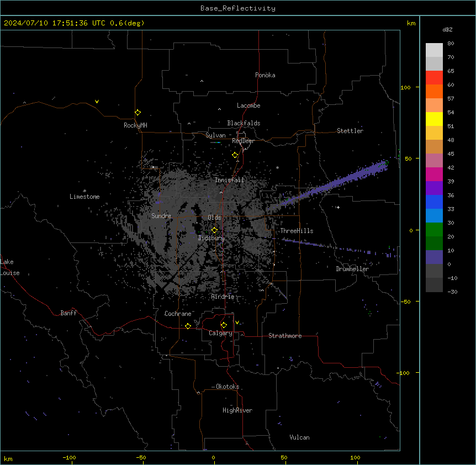
Task: Click the Stettler city label
Action: click(x=350, y=131)
